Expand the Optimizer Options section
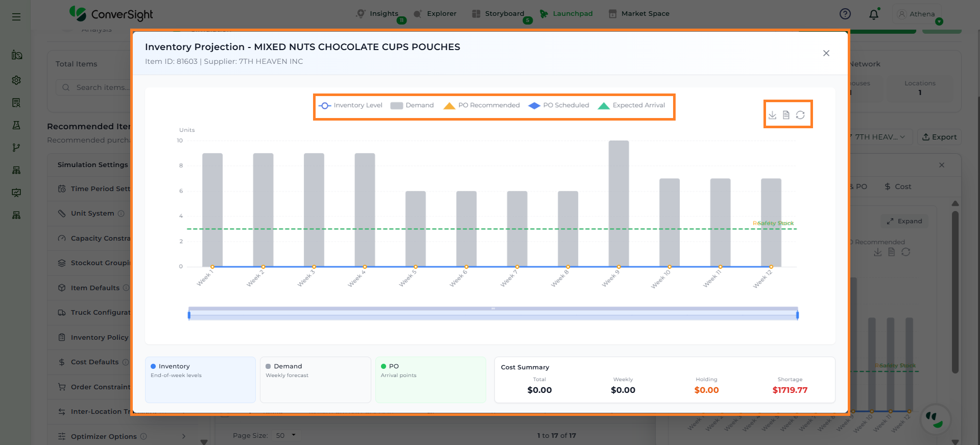This screenshot has width=980, height=445. pos(183,436)
